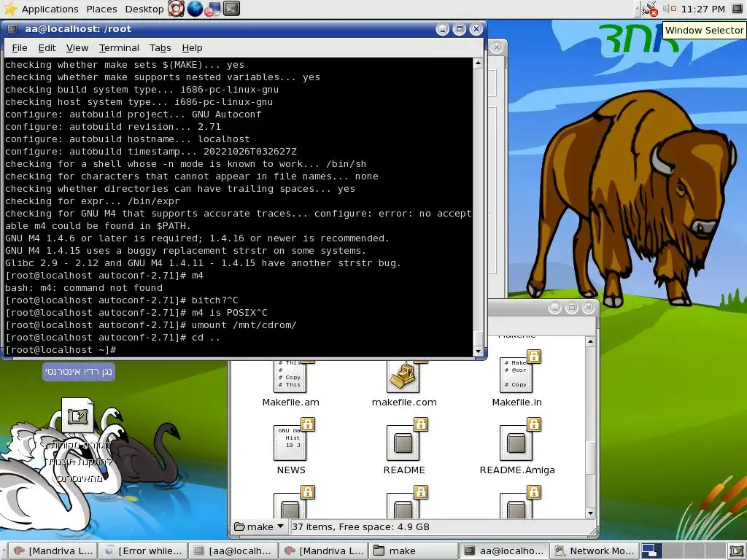The width and height of the screenshot is (747, 560).
Task: Open the make folder location dropdown
Action: click(259, 526)
